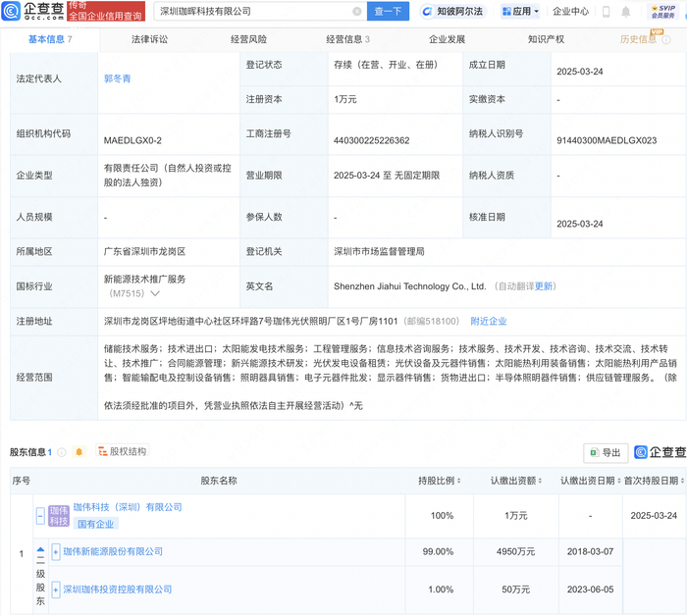Click the 查一下 search button

tap(388, 12)
